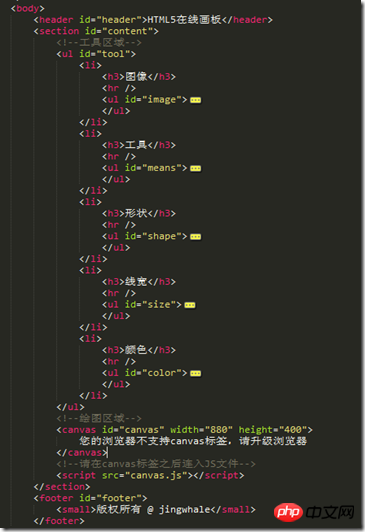Image resolution: width=365 pixels, height=532 pixels.
Task: Click the 中文网 watermark text
Action: (330, 512)
